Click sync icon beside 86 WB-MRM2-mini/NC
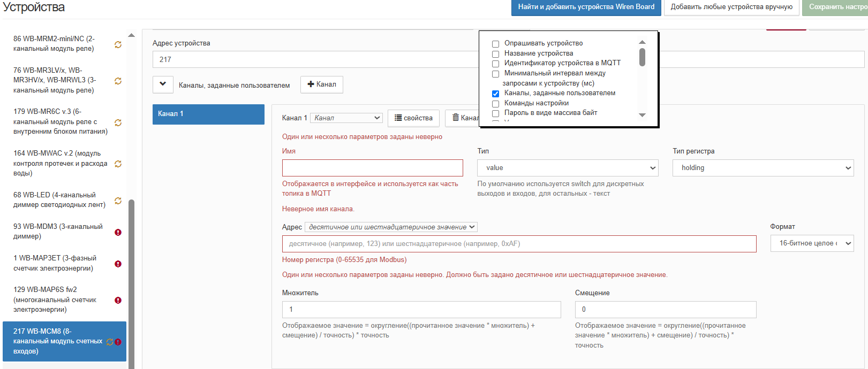The width and height of the screenshot is (868, 369). coord(118,45)
